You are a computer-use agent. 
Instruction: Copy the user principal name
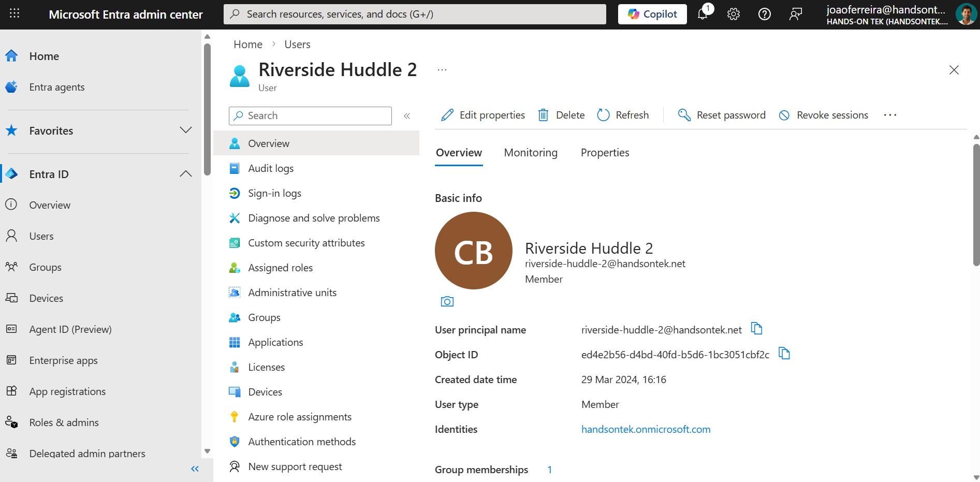pos(757,329)
